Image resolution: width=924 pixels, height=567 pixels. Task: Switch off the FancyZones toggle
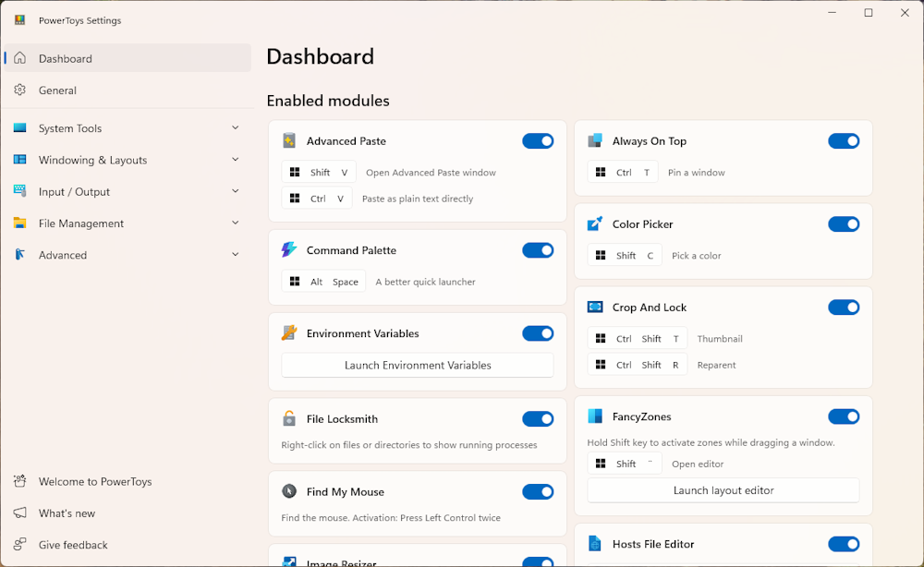pos(844,416)
